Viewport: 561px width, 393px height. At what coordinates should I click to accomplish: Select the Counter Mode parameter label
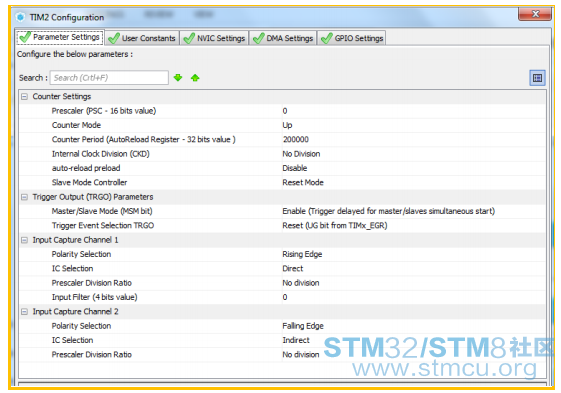click(x=76, y=125)
